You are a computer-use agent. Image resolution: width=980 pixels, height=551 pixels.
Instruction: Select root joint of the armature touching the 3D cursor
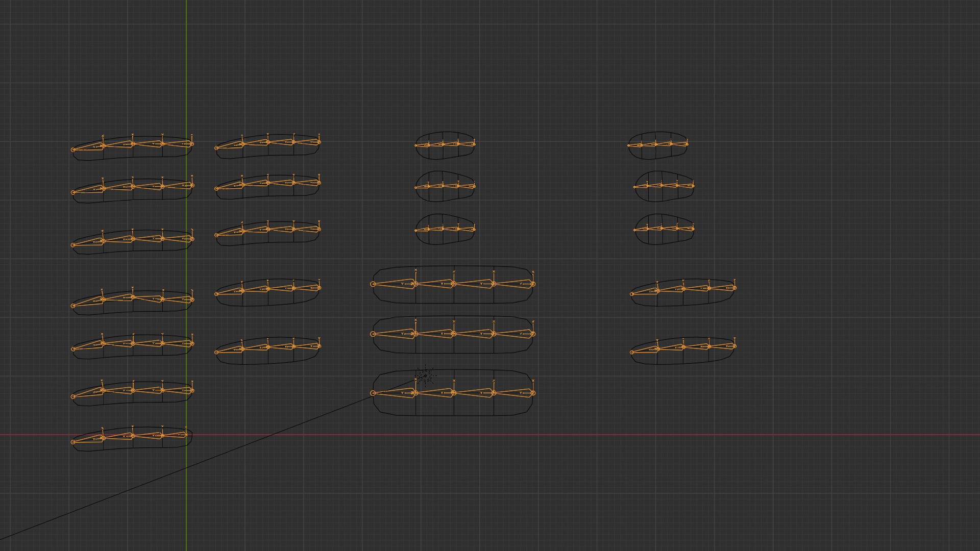pos(373,393)
